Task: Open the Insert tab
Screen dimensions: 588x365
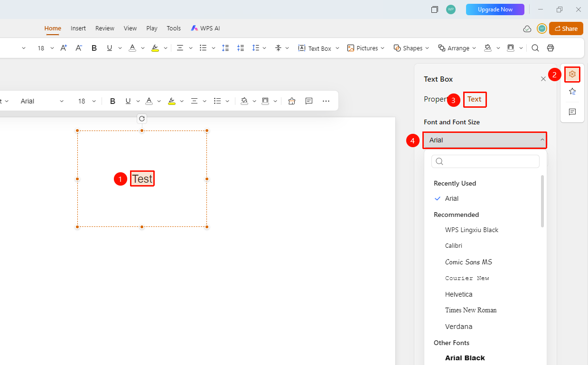Action: coord(78,28)
